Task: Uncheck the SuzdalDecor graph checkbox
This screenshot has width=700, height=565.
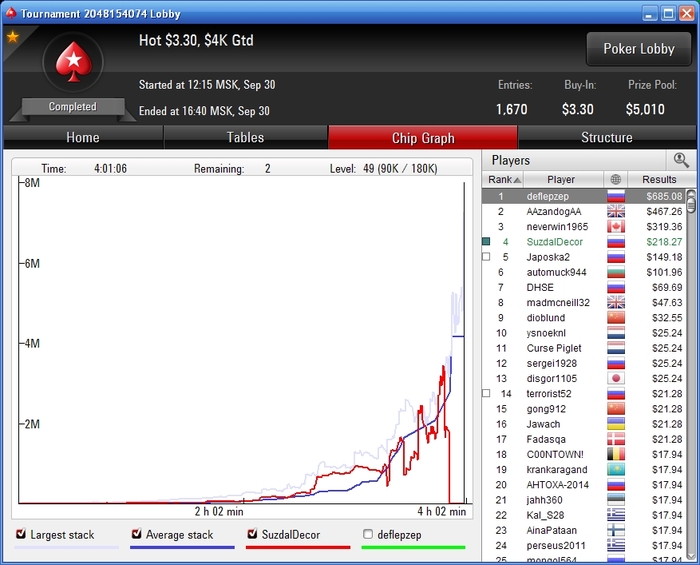Action: (x=252, y=534)
